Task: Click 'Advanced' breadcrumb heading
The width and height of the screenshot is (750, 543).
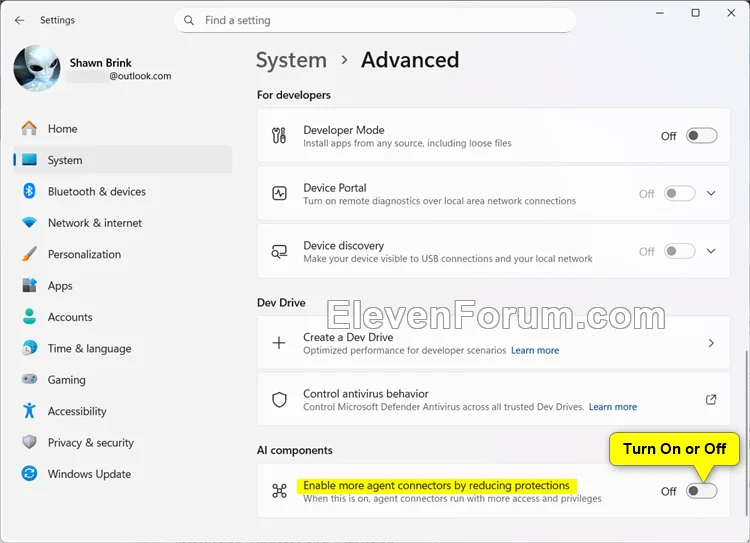Action: click(410, 60)
